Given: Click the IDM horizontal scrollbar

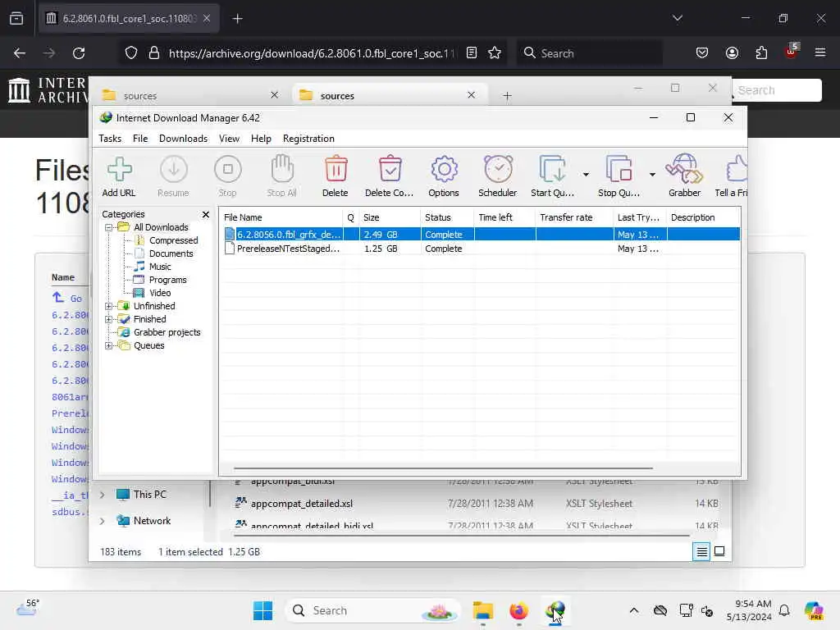Looking at the screenshot, I should click(443, 468).
